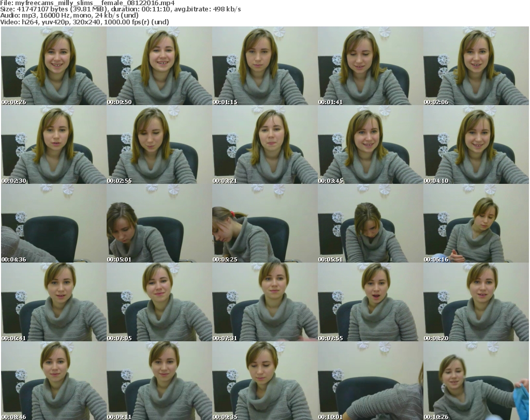The width and height of the screenshot is (530, 420).
Task: Select the thumbnail frame at 00:05:25
Action: (264, 224)
